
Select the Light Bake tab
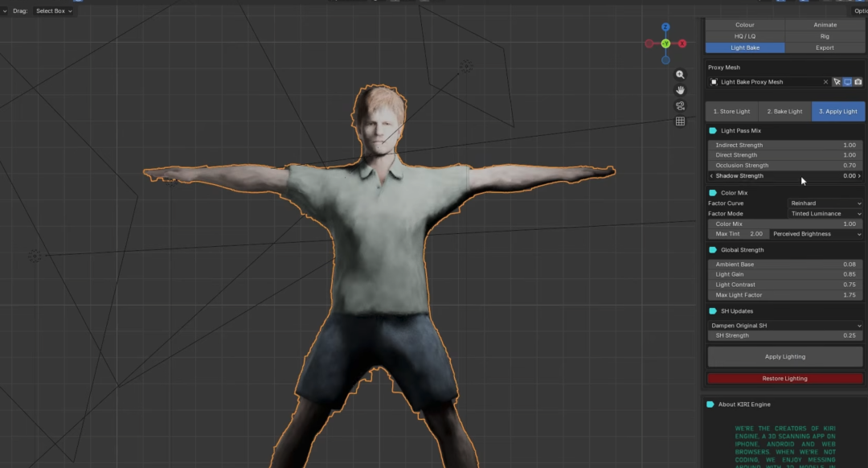click(744, 47)
